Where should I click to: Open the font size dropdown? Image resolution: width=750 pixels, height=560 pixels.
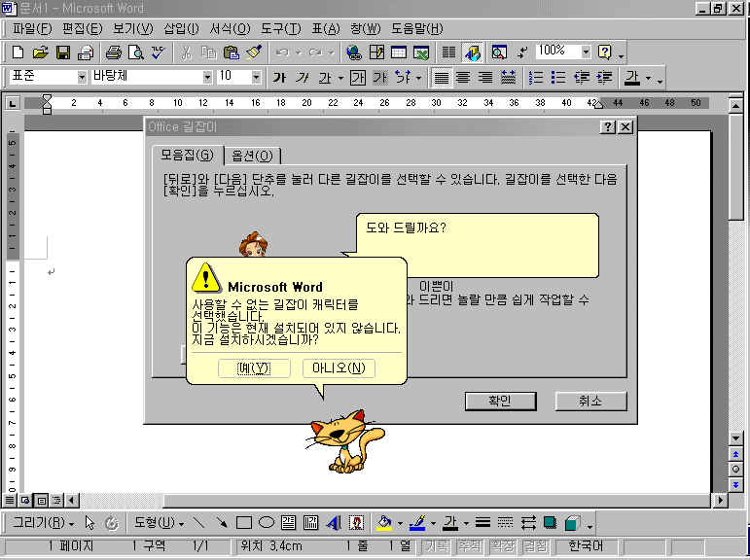[x=256, y=77]
